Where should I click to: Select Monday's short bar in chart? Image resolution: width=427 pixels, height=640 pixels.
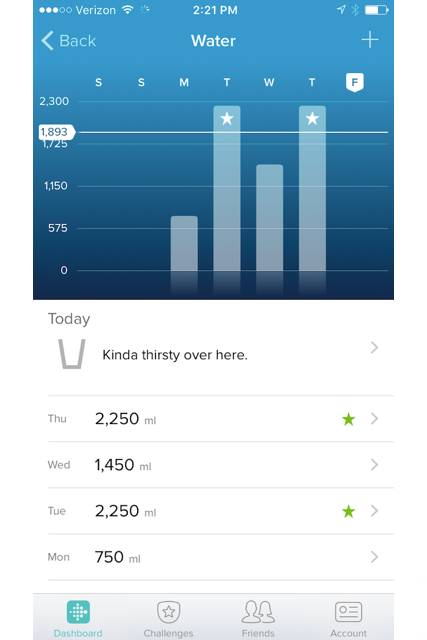pyautogui.click(x=184, y=243)
